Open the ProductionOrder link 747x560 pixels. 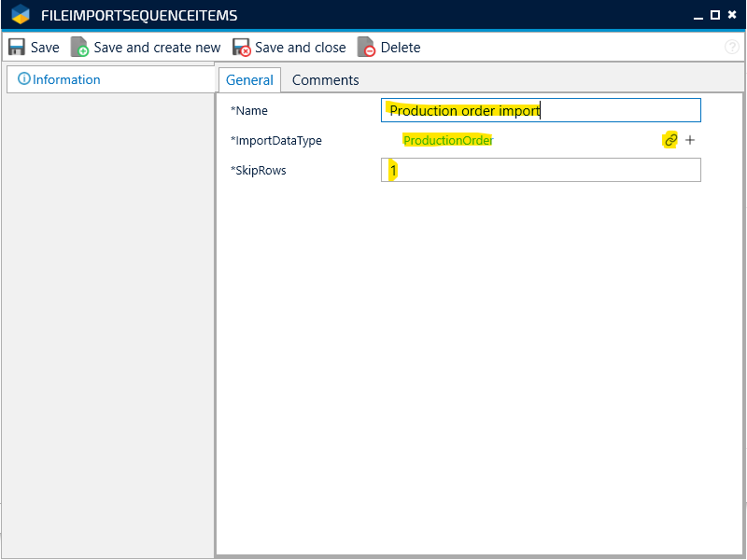pyautogui.click(x=447, y=141)
